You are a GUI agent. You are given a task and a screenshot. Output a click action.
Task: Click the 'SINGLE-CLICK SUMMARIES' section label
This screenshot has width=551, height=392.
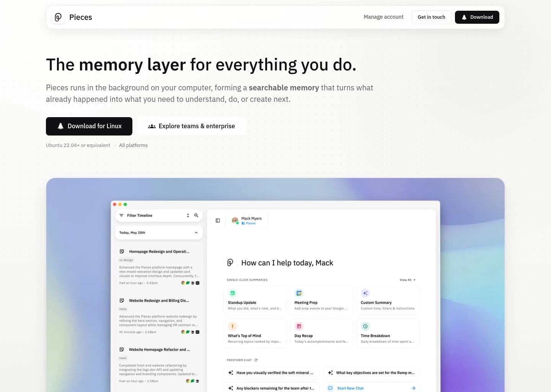(247, 280)
